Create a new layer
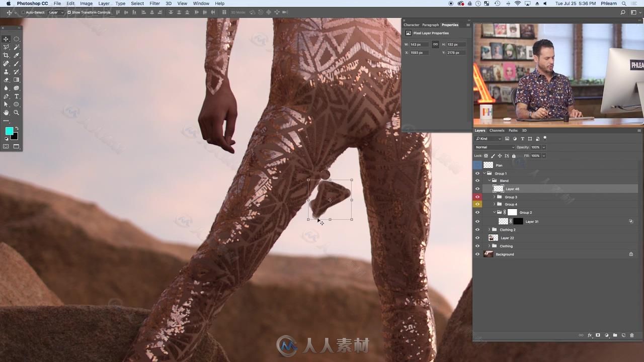This screenshot has height=362, width=644. click(623, 335)
